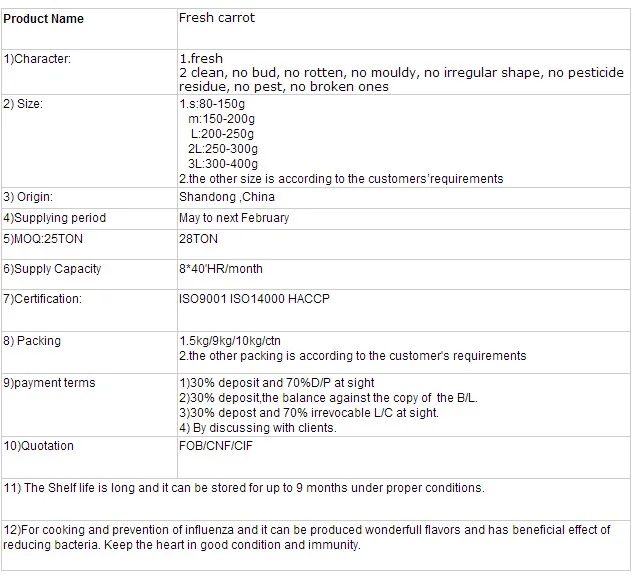Image resolution: width=635 pixels, height=576 pixels.
Task: Click the Product Name header cell
Action: [44, 19]
